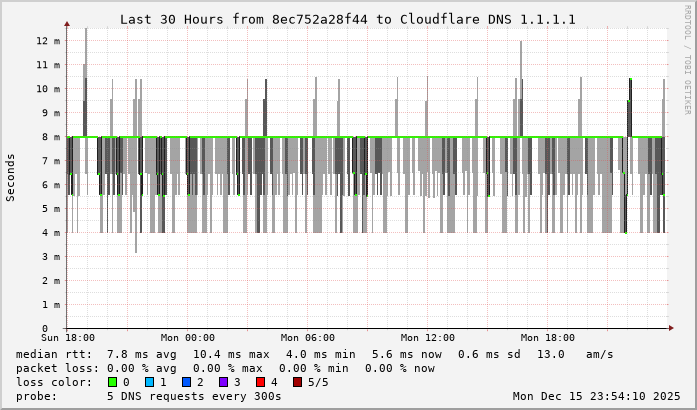
Task: Select the blue 2 loss color swatch
Action: click(x=186, y=382)
